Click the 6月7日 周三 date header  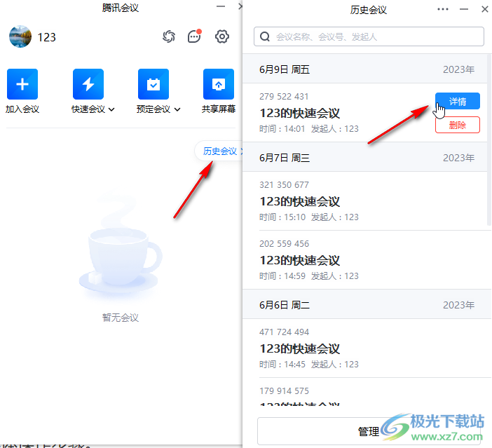365,158
